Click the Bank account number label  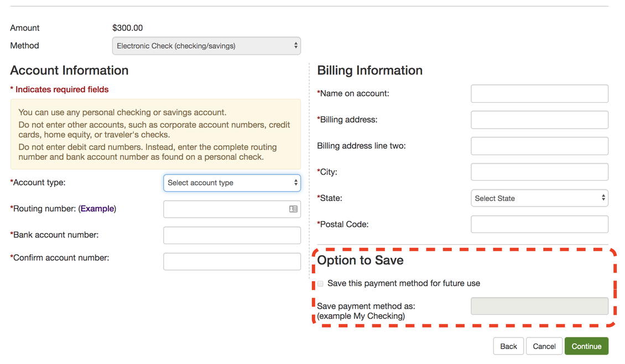55,235
